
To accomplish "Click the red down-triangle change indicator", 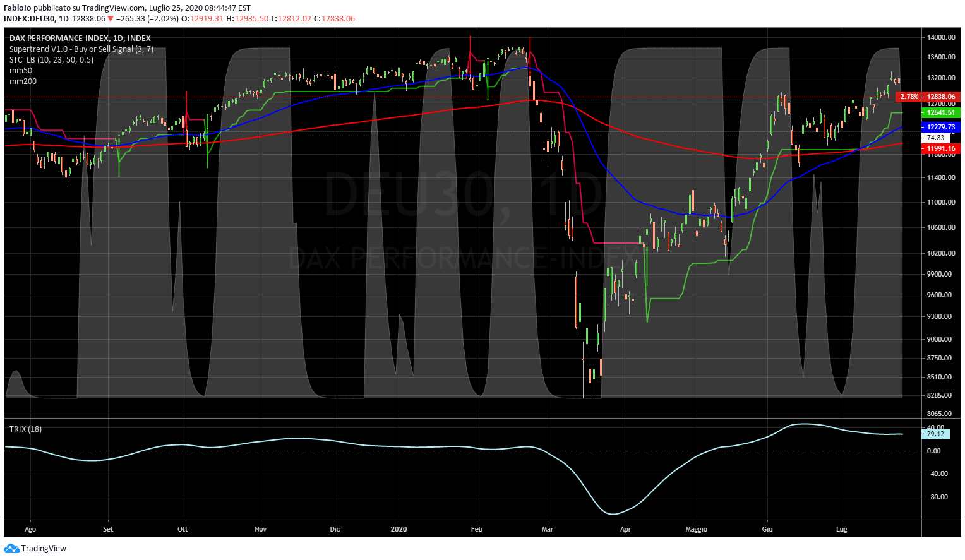I will [111, 19].
